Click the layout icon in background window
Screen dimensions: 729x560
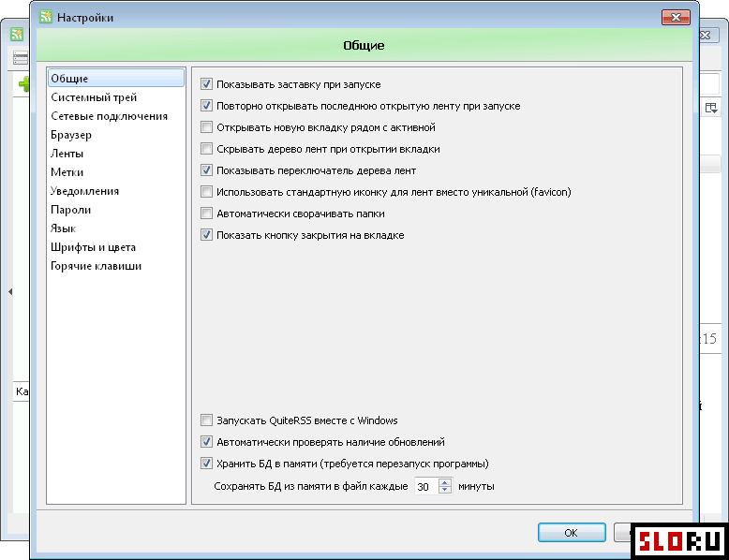click(711, 108)
